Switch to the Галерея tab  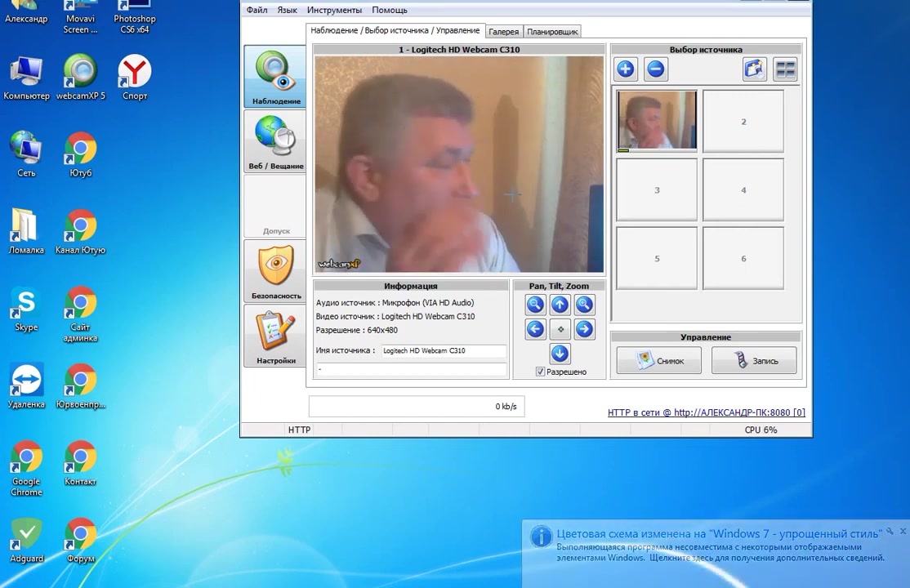[504, 32]
